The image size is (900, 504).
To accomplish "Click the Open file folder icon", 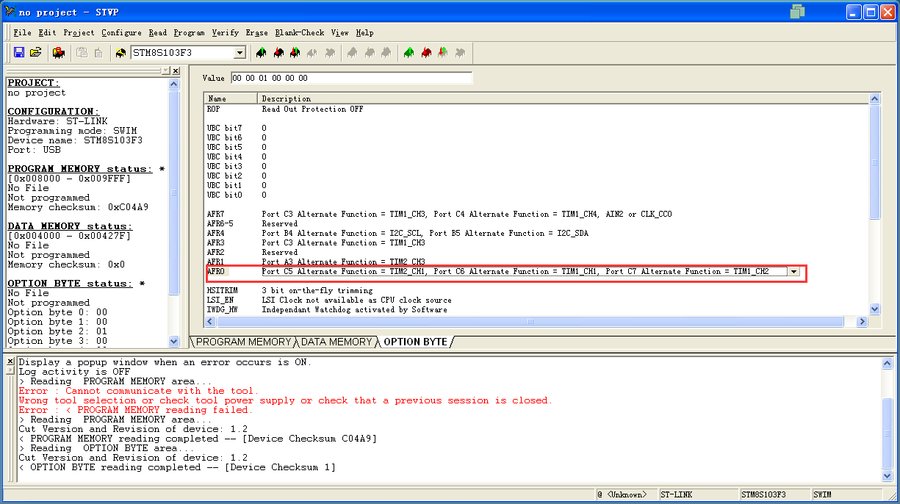I will [36, 52].
